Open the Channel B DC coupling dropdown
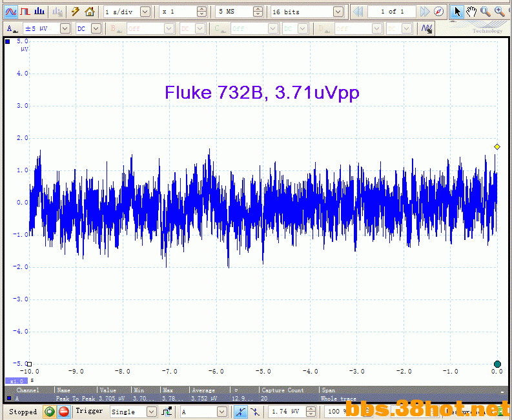Screen dimensions: 512x420 click(x=200, y=29)
